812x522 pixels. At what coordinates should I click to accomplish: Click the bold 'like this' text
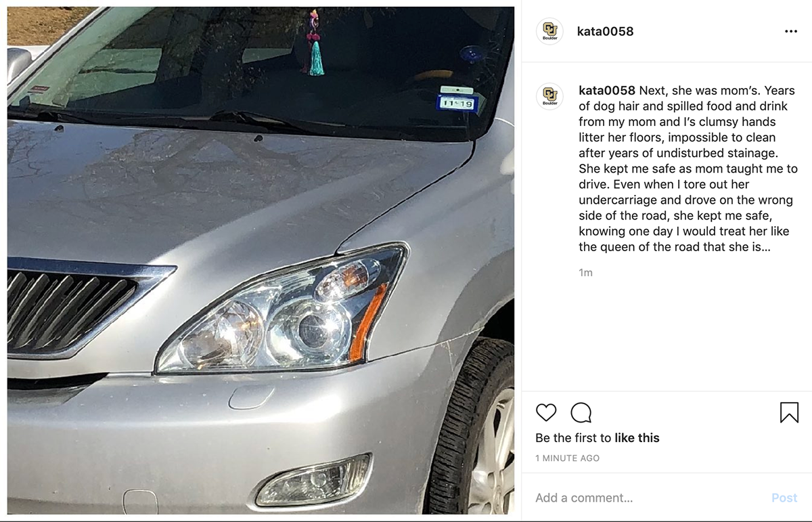637,438
